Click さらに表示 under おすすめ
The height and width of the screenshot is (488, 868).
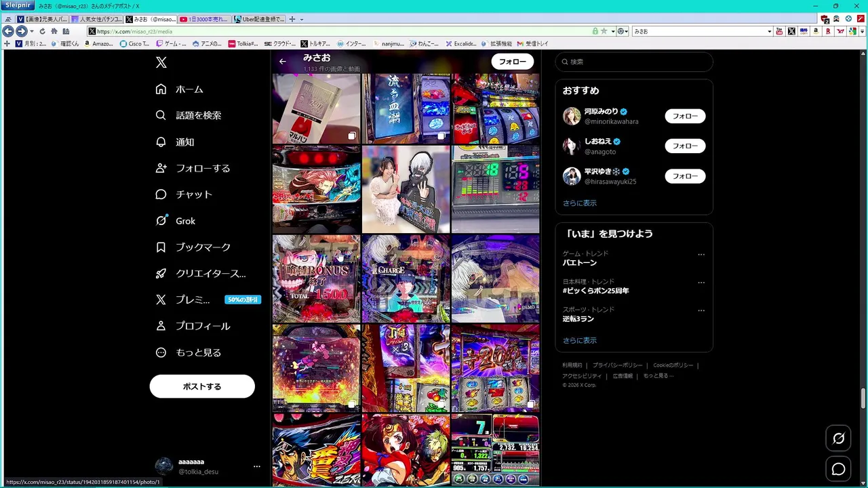pos(580,203)
